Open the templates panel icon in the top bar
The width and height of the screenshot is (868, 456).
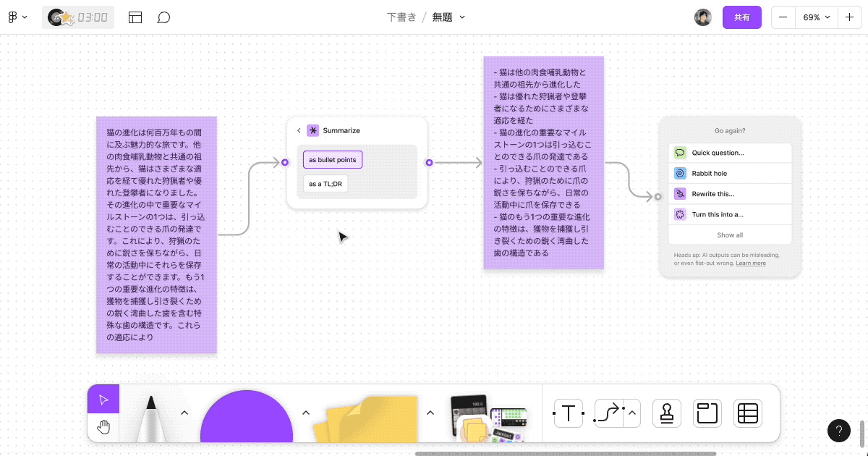135,17
